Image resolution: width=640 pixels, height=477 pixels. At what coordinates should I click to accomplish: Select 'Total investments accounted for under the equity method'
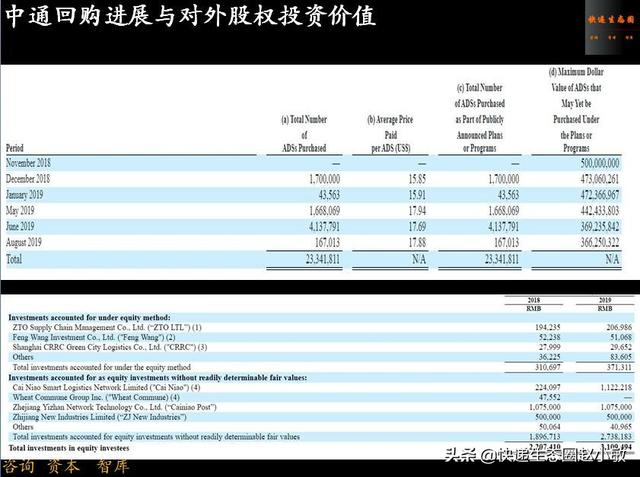click(102, 367)
